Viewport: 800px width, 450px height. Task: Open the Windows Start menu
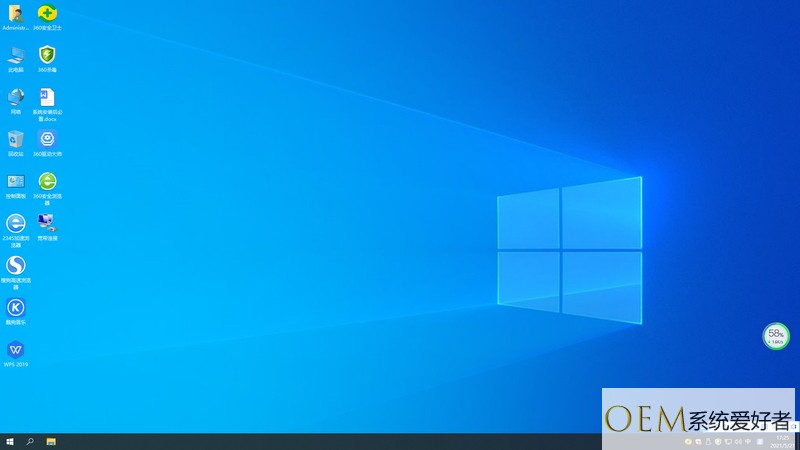click(10, 442)
